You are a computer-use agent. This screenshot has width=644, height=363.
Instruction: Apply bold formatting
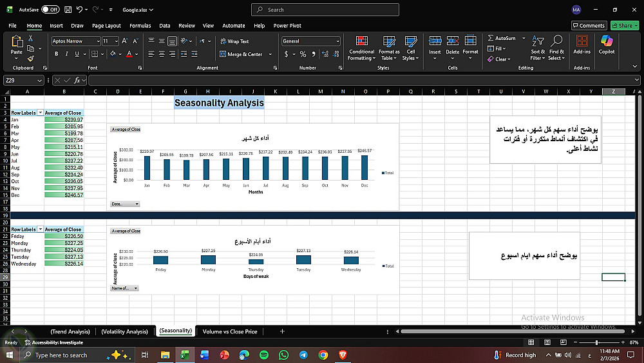click(x=56, y=54)
